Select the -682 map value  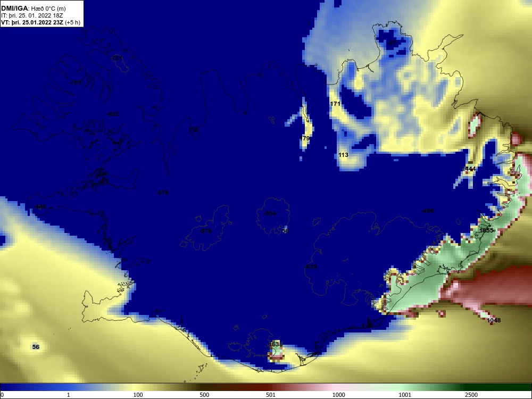113,114
